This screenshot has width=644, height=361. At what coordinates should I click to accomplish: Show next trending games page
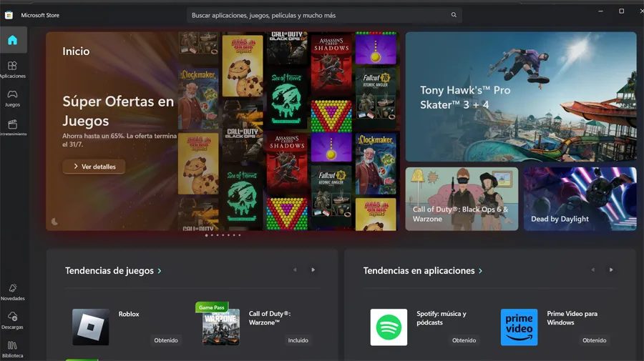point(313,270)
